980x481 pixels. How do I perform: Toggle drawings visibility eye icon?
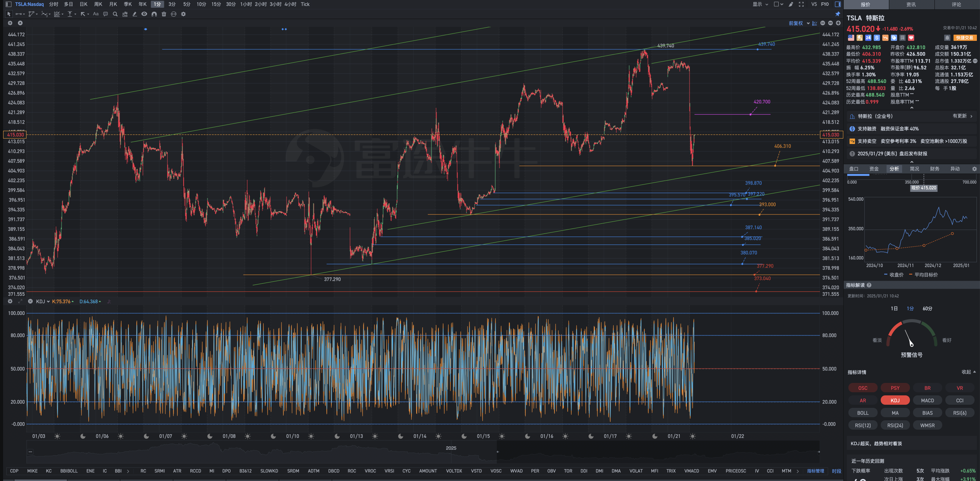point(144,14)
